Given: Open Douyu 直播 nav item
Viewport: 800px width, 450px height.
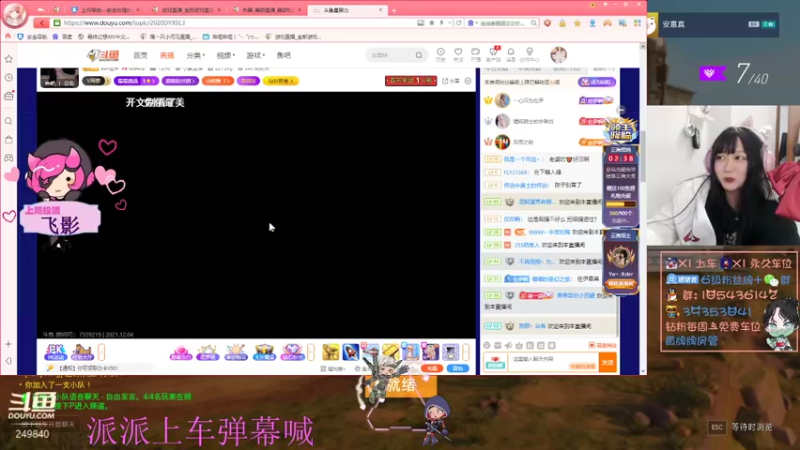Looking at the screenshot, I should (167, 55).
